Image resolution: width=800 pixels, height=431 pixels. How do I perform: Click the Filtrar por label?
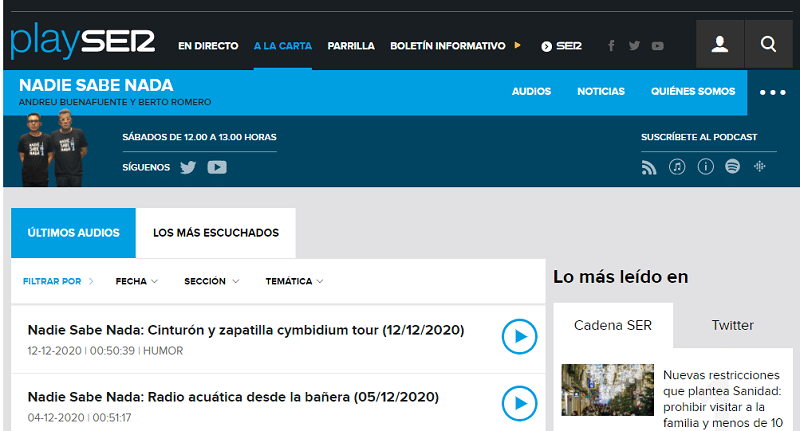[x=52, y=281]
